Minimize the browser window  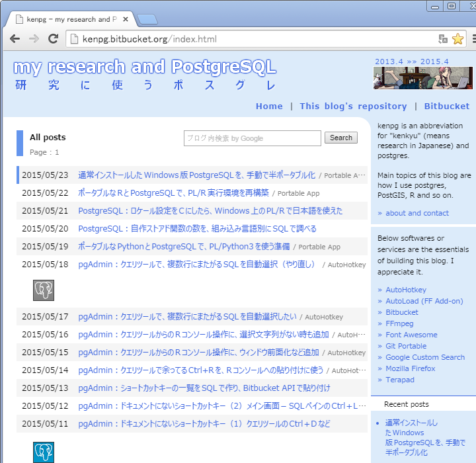point(435,6)
